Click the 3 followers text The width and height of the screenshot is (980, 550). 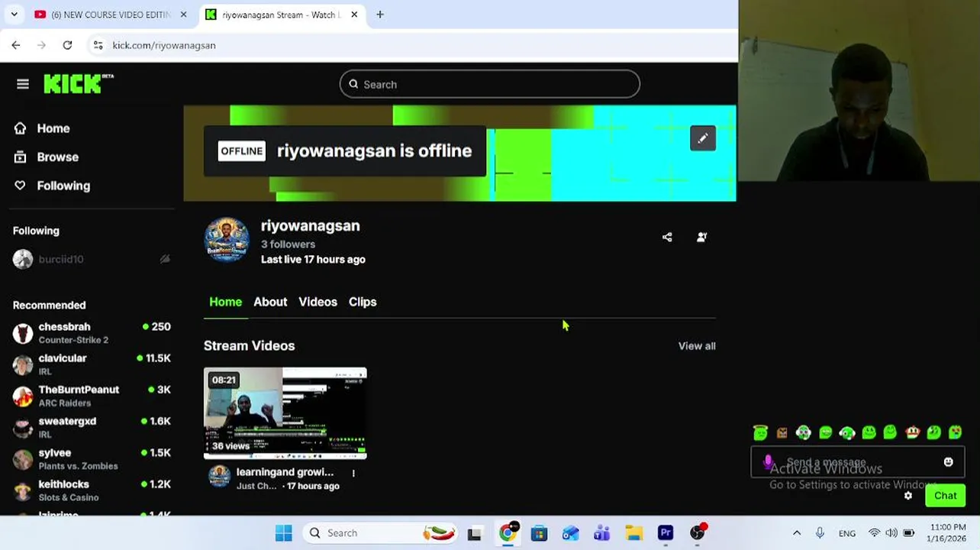[288, 244]
